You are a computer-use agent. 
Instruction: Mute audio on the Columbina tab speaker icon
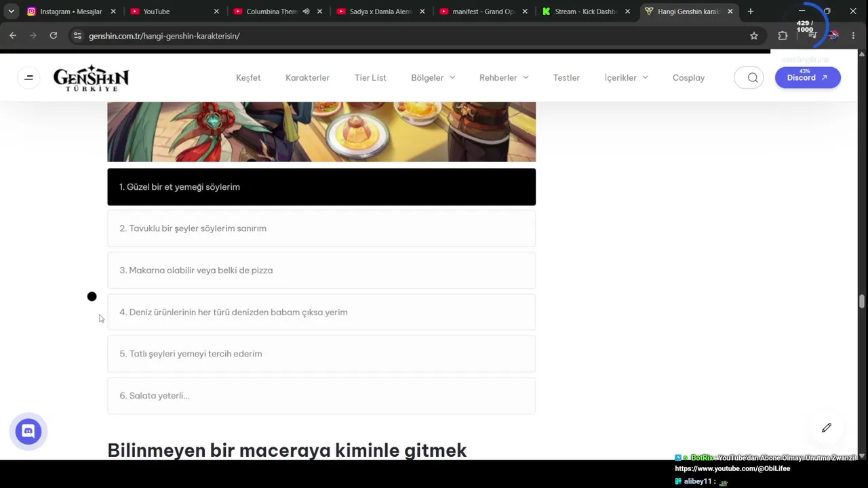(306, 12)
